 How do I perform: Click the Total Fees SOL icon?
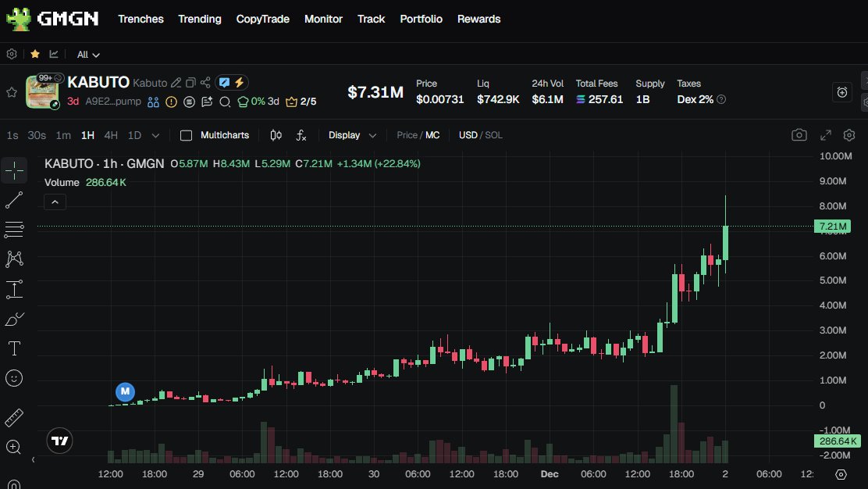(581, 100)
